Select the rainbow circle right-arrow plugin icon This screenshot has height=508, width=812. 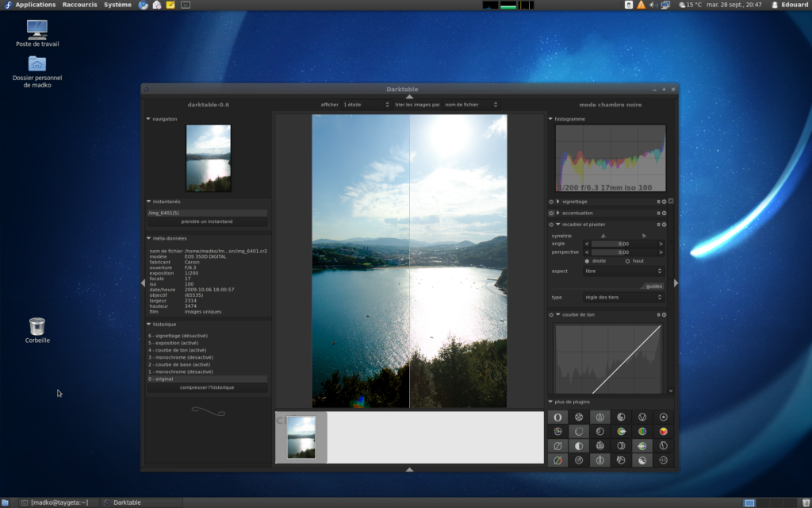point(621,431)
